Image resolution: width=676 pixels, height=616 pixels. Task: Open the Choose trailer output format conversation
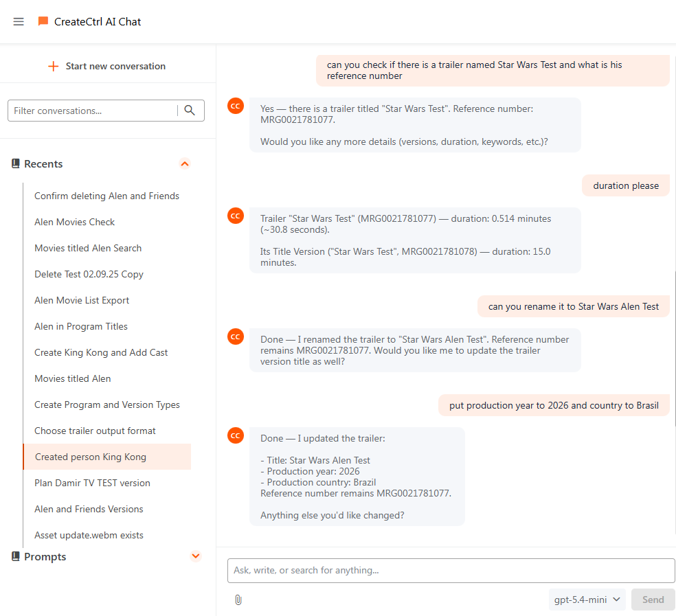click(95, 431)
